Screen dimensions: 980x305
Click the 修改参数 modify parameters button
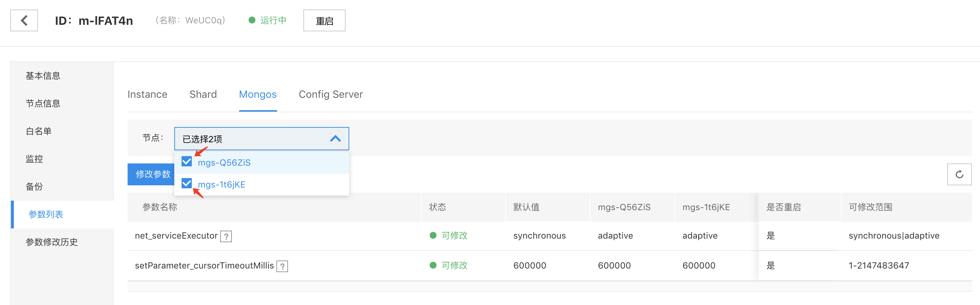pos(151,174)
